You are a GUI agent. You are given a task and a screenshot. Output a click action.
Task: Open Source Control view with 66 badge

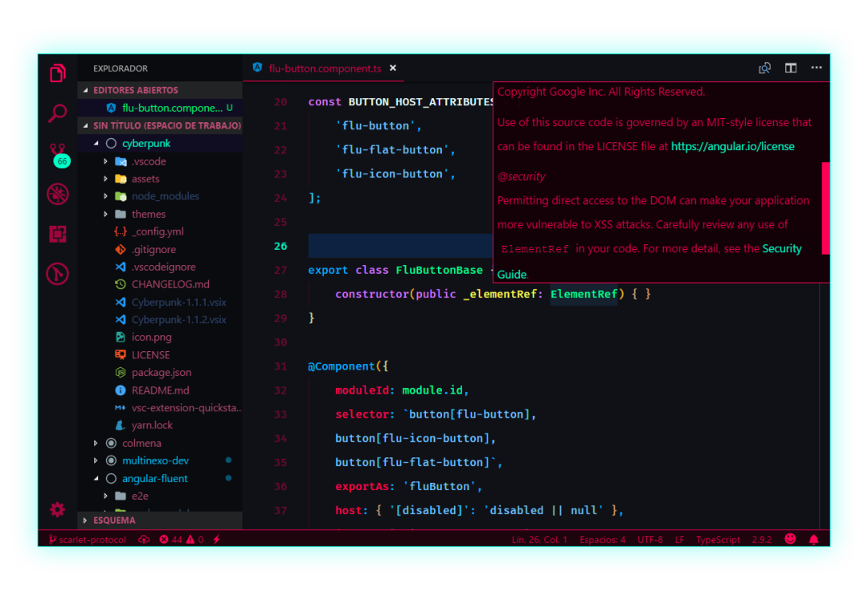click(59, 155)
